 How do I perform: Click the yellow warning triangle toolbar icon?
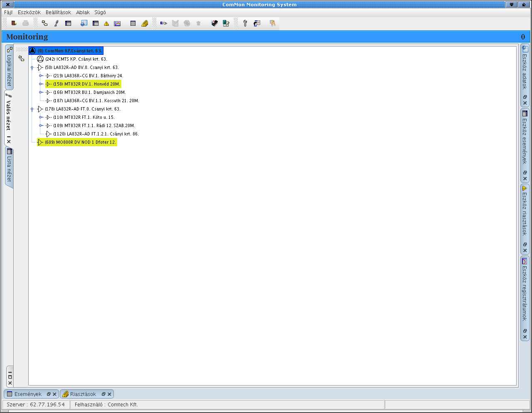pos(106,24)
